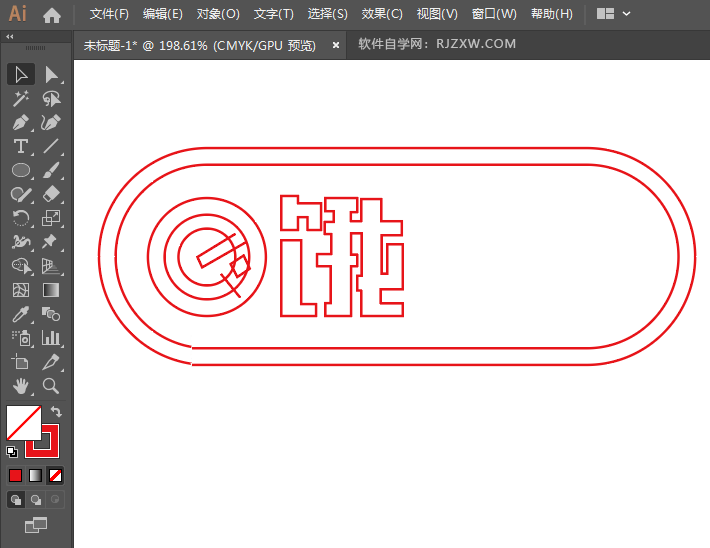Change screen mode button
This screenshot has width=710, height=548.
(x=36, y=525)
